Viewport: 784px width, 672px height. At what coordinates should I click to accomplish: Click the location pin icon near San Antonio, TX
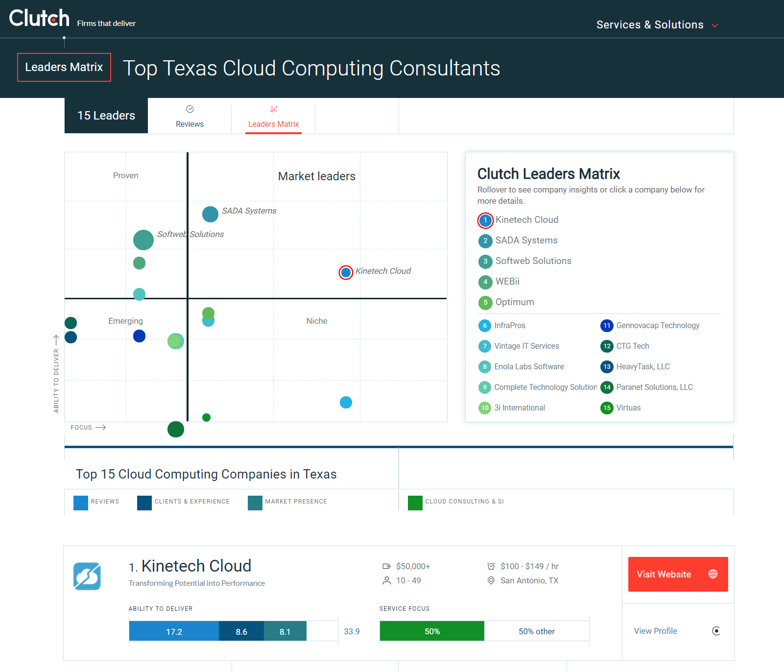pyautogui.click(x=490, y=581)
